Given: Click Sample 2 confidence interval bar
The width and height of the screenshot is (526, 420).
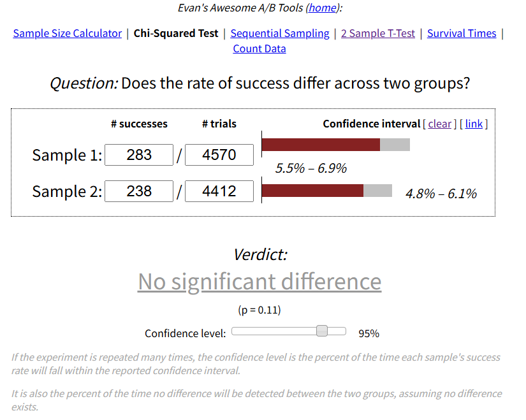Looking at the screenshot, I should [326, 191].
